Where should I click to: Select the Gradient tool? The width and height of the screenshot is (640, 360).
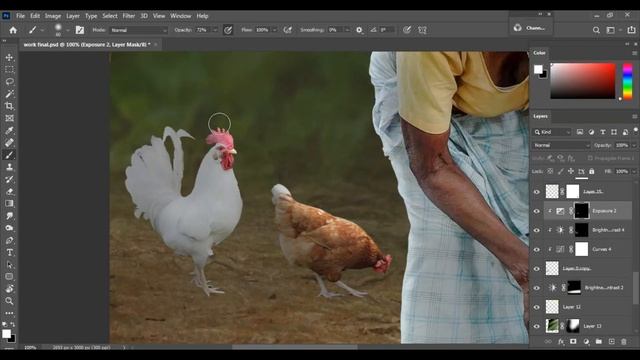coord(9,204)
